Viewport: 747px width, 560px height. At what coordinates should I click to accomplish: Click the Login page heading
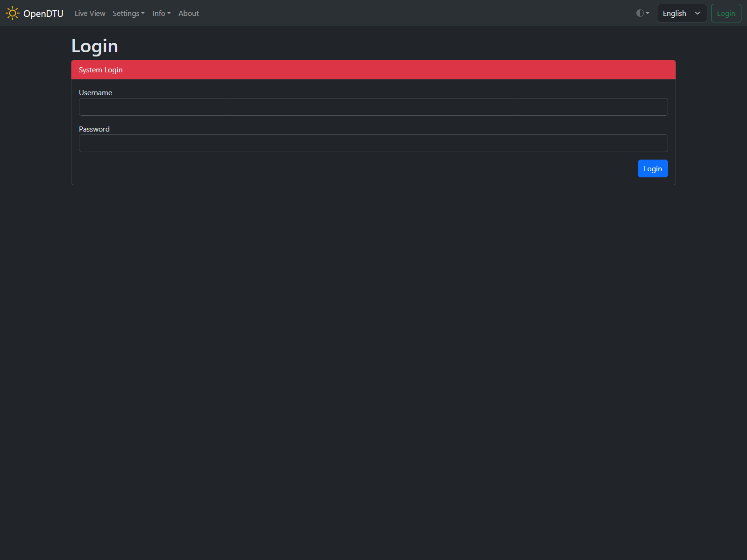(x=95, y=46)
